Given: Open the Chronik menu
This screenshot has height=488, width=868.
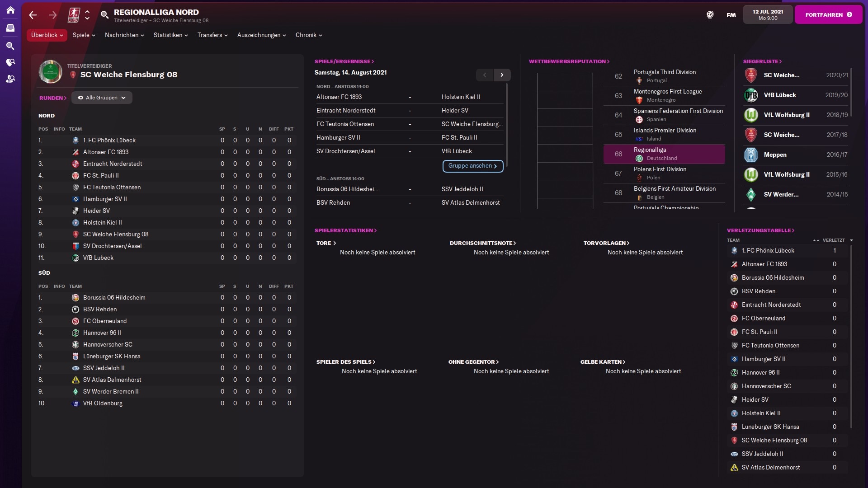Looking at the screenshot, I should click(x=309, y=35).
